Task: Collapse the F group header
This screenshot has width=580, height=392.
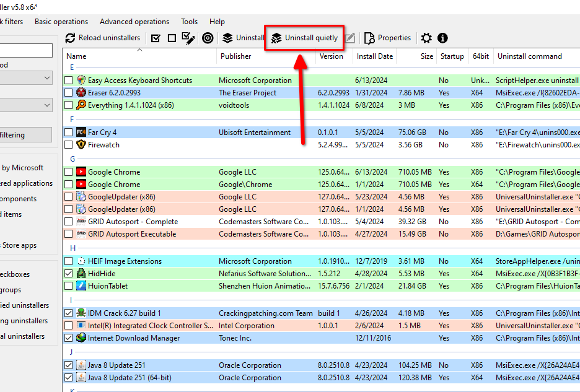Action: coord(72,119)
